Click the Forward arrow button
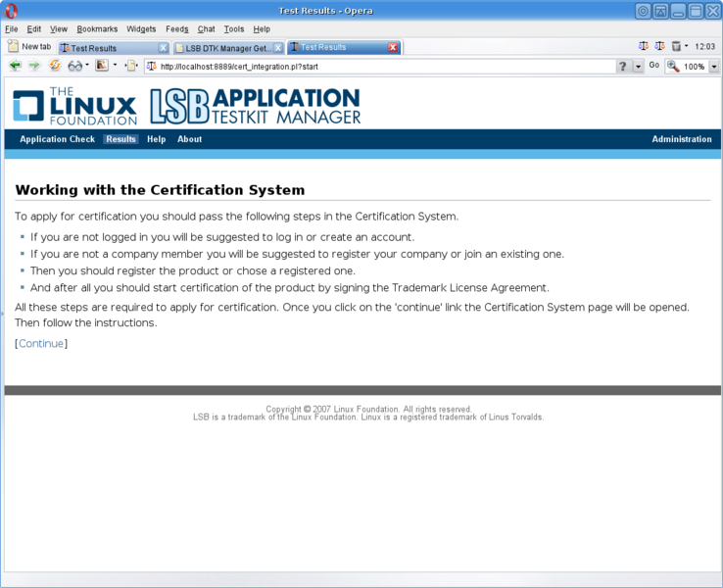 [x=34, y=66]
